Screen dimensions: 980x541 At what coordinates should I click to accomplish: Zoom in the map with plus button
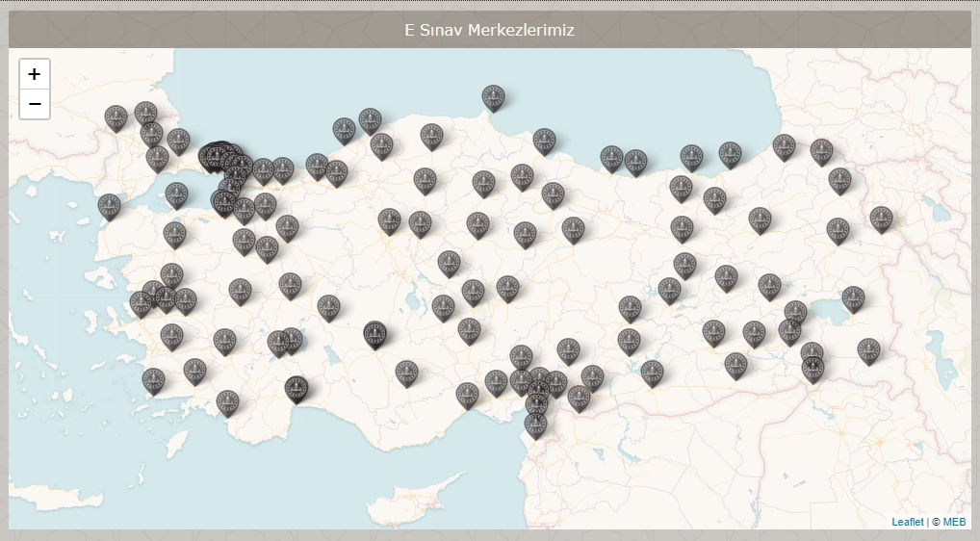point(35,74)
